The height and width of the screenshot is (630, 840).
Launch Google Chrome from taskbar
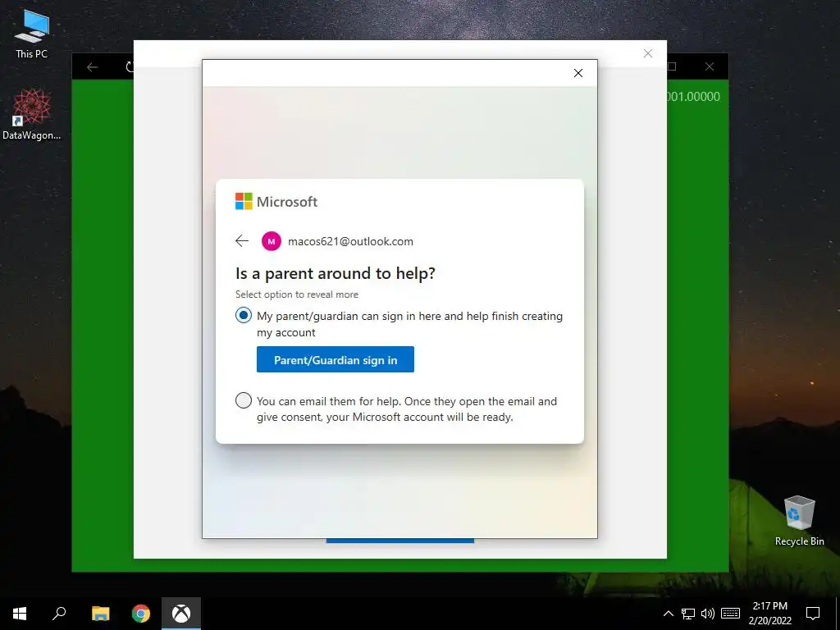tap(141, 614)
